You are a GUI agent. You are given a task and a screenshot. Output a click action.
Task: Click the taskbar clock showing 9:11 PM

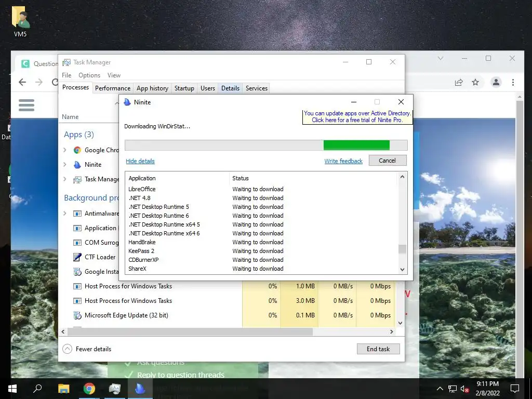pyautogui.click(x=487, y=389)
